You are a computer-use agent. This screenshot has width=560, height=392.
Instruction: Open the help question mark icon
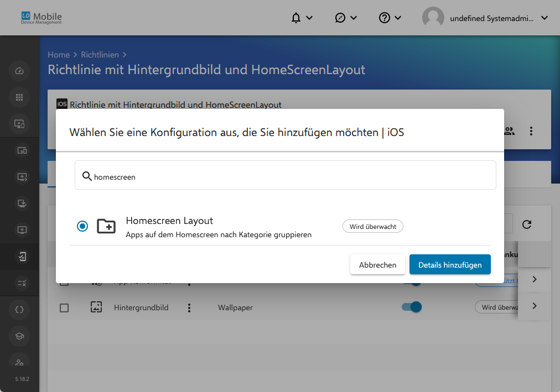[384, 18]
